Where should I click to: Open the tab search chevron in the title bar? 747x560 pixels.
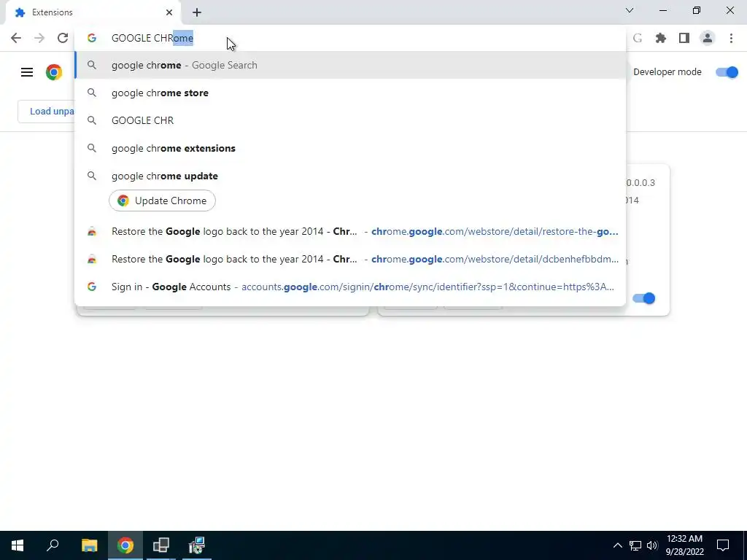630,10
